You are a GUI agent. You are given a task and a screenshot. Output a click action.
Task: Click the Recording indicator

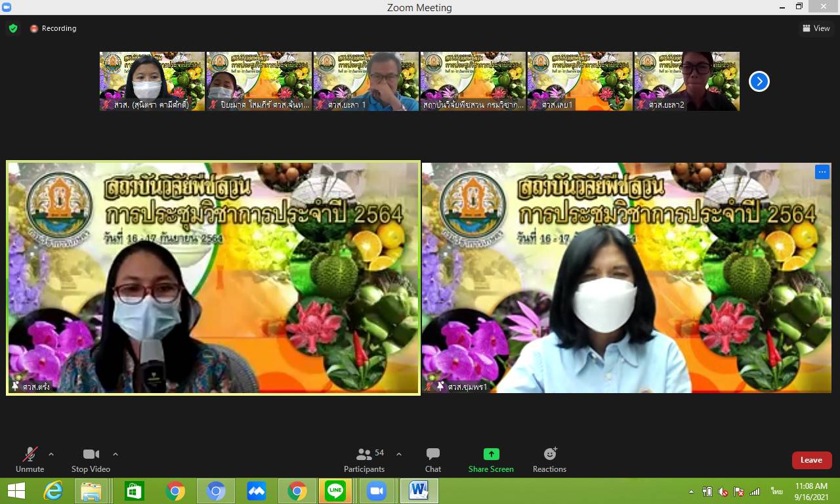coord(53,28)
